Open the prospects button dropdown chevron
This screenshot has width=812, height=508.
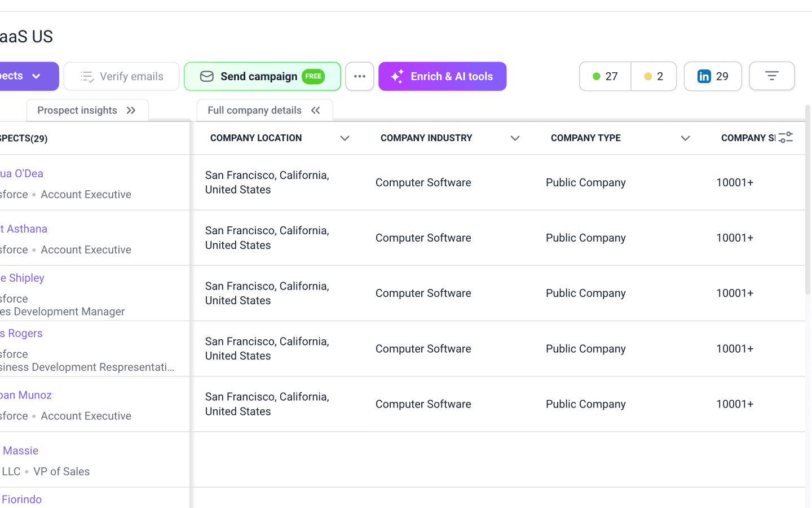[36, 76]
